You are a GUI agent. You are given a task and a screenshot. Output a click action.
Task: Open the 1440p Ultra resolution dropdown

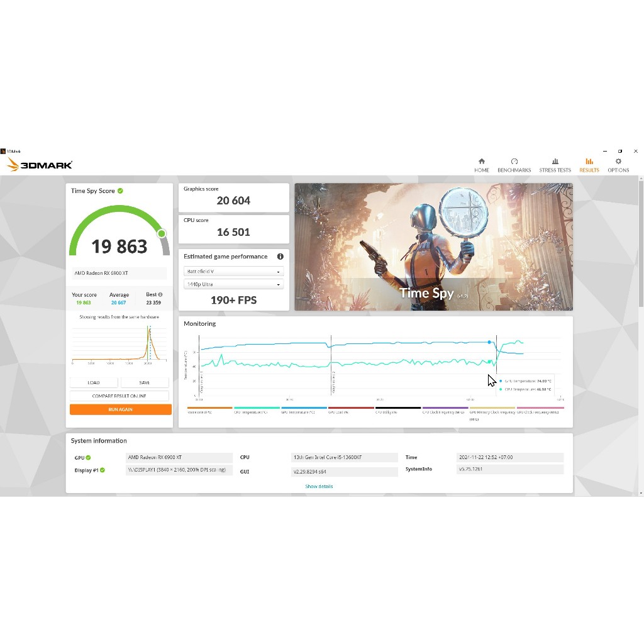pyautogui.click(x=233, y=284)
